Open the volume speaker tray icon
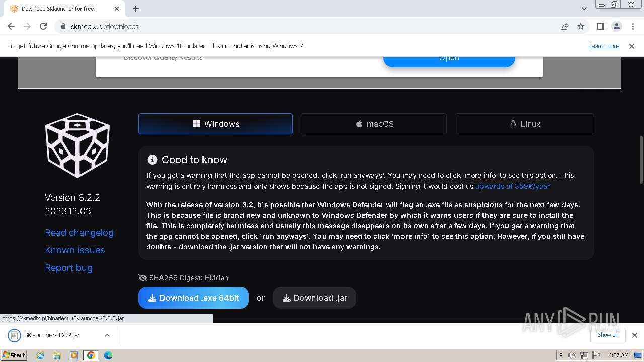This screenshot has height=362, width=644. (x=572, y=355)
